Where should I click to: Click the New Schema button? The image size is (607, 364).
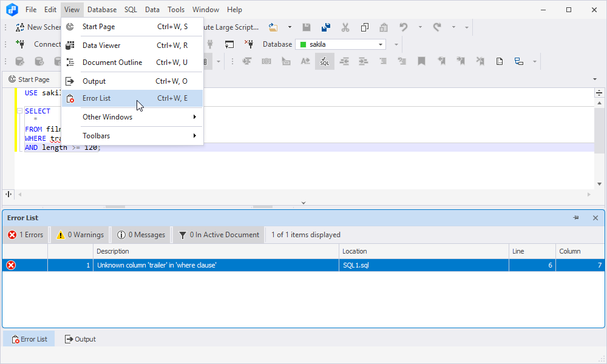(x=38, y=27)
